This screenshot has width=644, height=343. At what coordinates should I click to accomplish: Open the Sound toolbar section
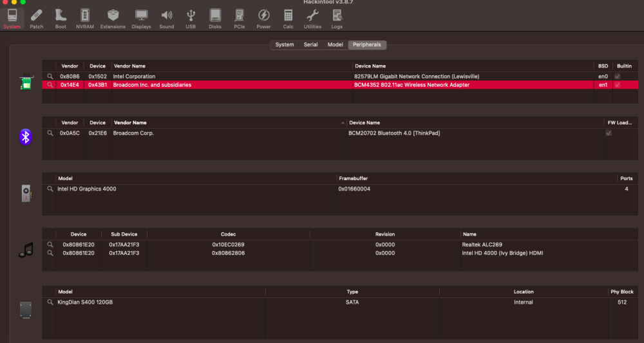tap(167, 19)
